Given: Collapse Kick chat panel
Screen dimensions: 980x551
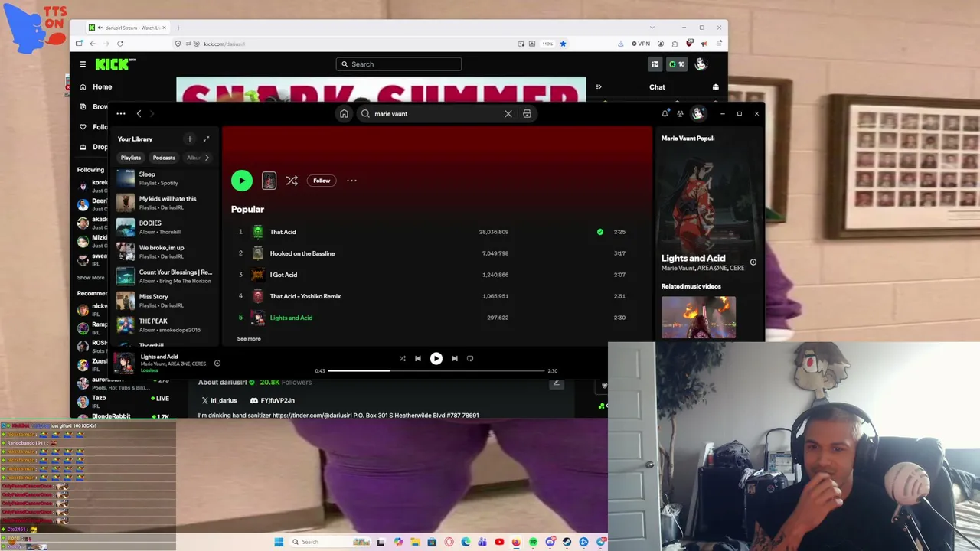Looking at the screenshot, I should coord(599,87).
